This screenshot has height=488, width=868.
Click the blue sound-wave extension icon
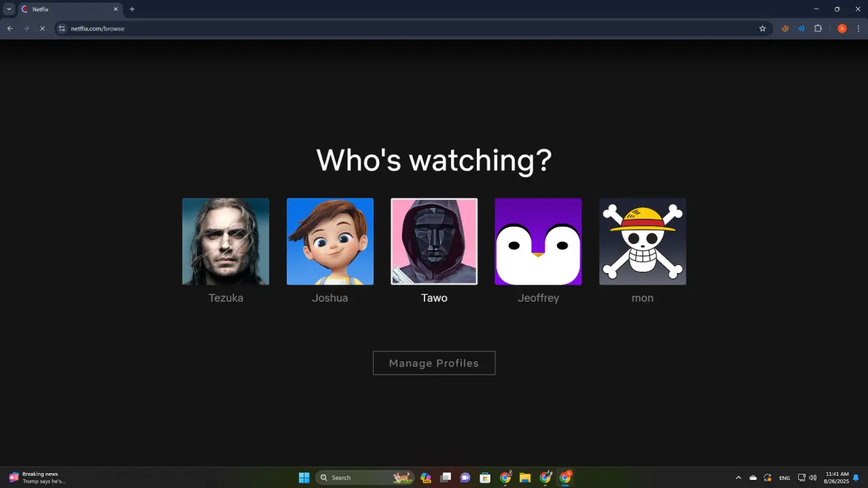click(802, 28)
